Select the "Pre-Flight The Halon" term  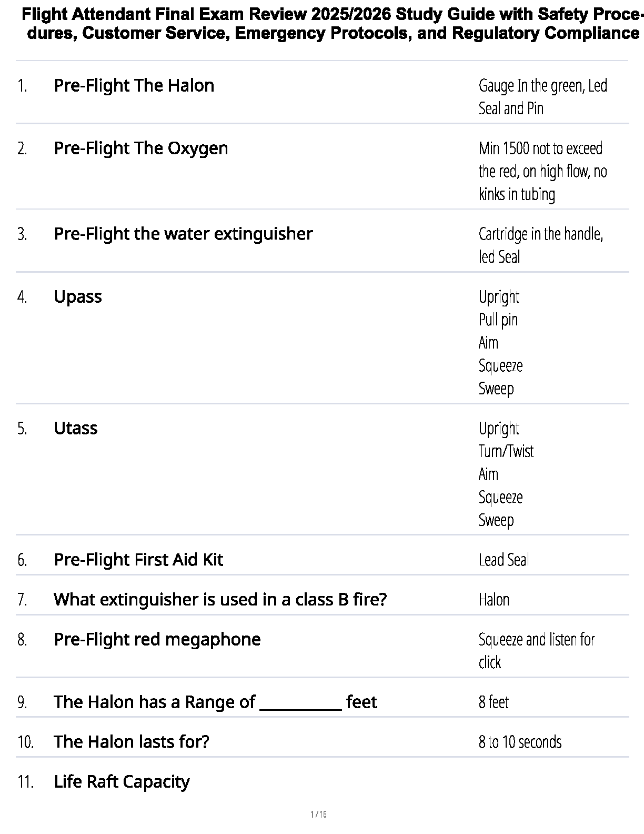134,86
